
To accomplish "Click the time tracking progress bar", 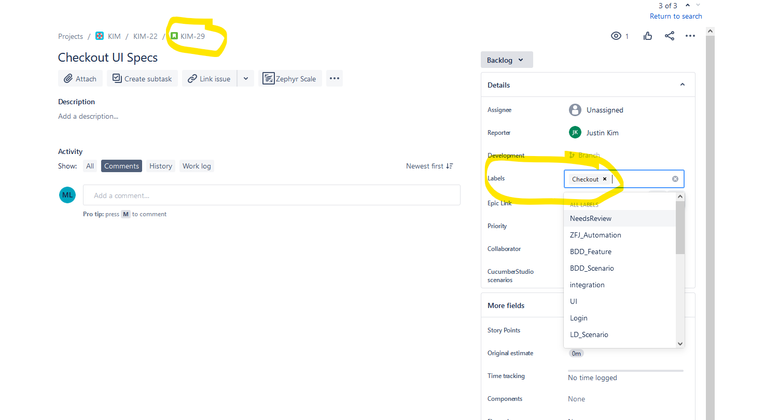I will [625, 371].
